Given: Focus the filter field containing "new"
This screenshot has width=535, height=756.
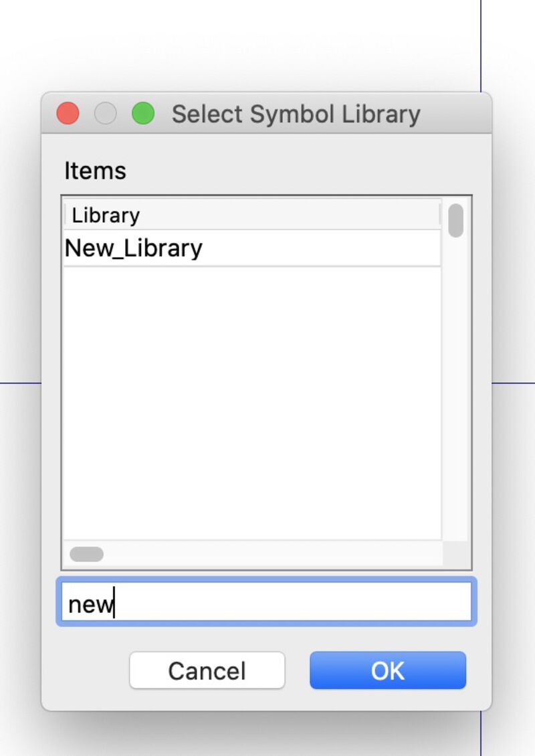Looking at the screenshot, I should click(266, 602).
